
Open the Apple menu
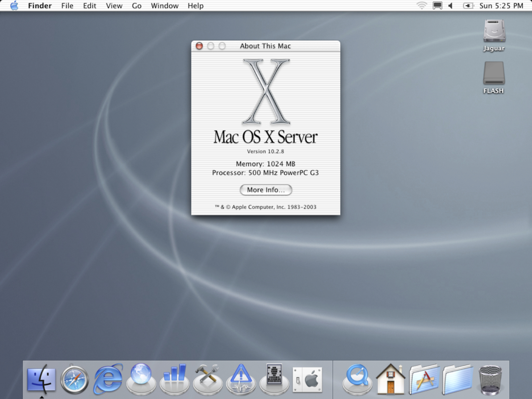14,6
